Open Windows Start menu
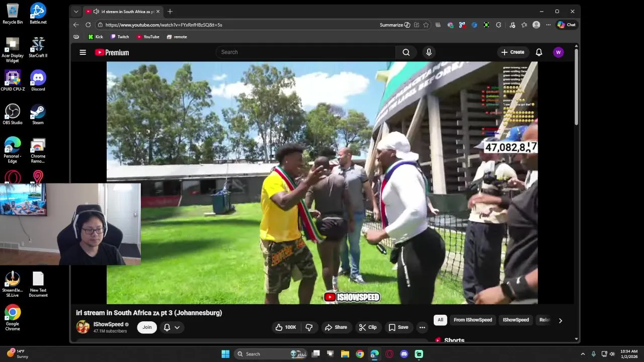This screenshot has width=644, height=362. 225,354
